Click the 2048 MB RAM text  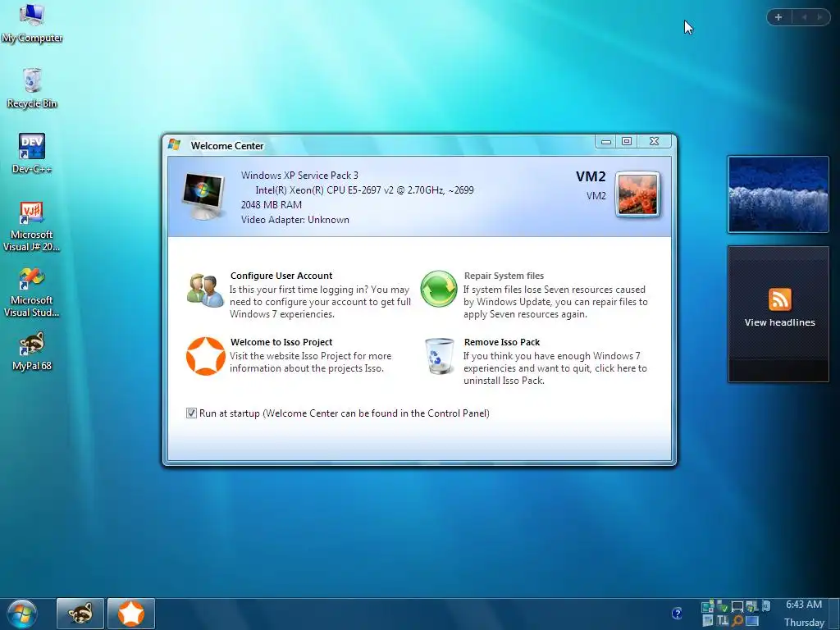pos(271,204)
